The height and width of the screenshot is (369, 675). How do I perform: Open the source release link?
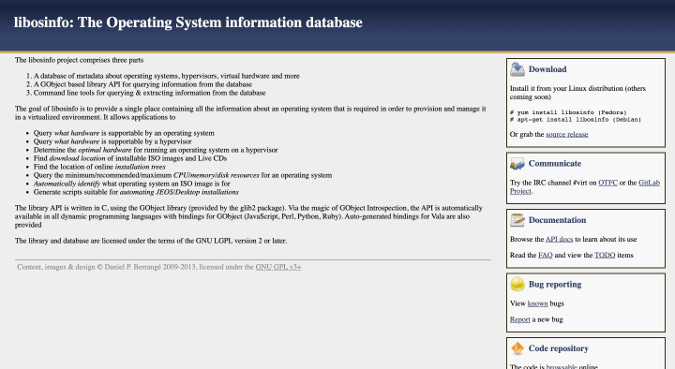pos(567,134)
